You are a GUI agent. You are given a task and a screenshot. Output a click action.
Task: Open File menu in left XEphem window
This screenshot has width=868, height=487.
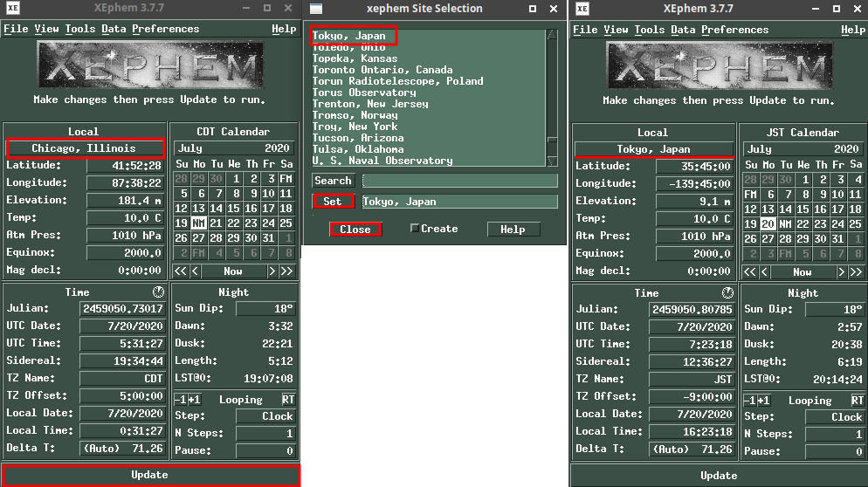click(x=16, y=29)
